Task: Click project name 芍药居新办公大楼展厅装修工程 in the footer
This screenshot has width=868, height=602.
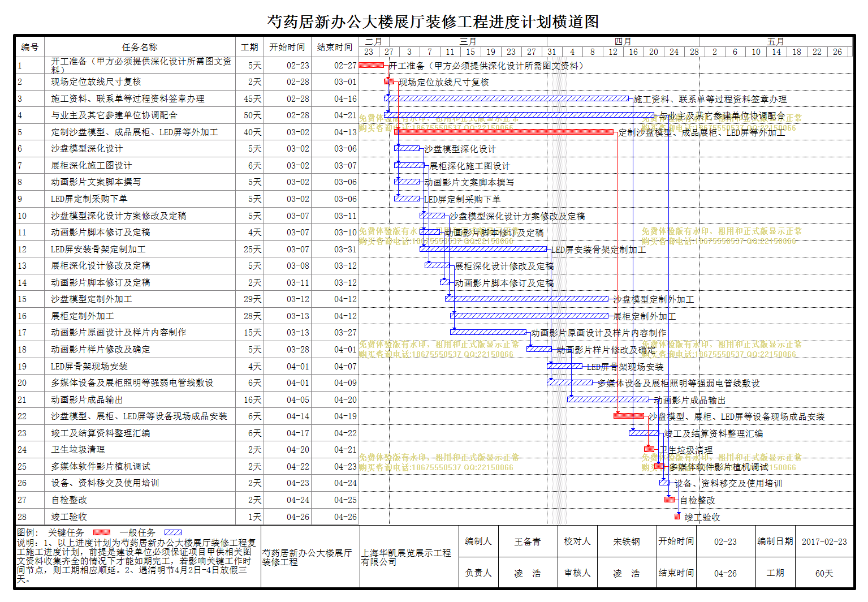Action: [306, 557]
